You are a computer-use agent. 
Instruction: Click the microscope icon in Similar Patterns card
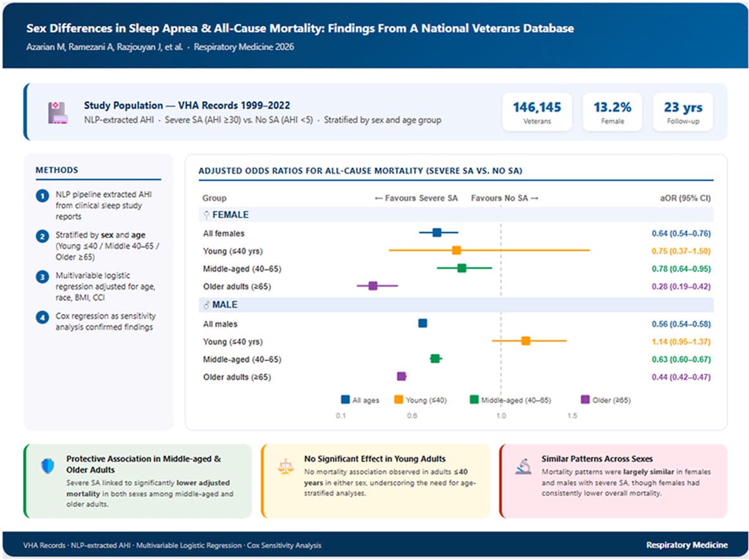[524, 466]
